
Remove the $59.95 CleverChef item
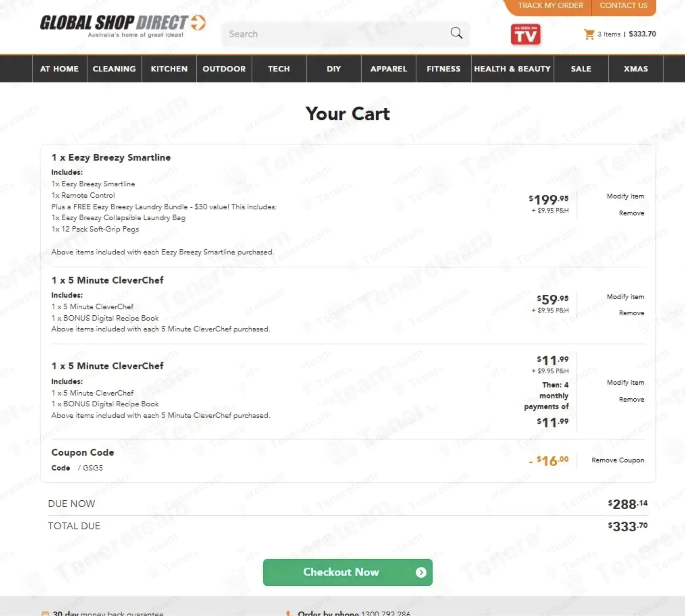(x=632, y=313)
